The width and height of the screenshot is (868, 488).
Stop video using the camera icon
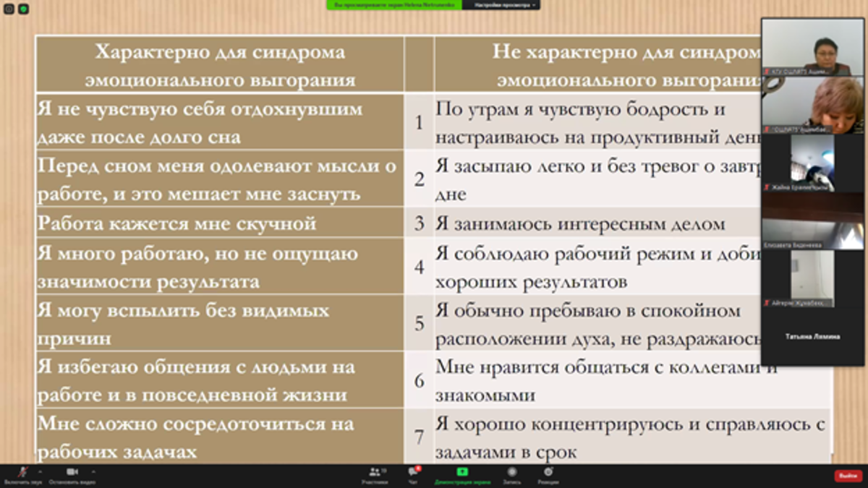pos(72,473)
